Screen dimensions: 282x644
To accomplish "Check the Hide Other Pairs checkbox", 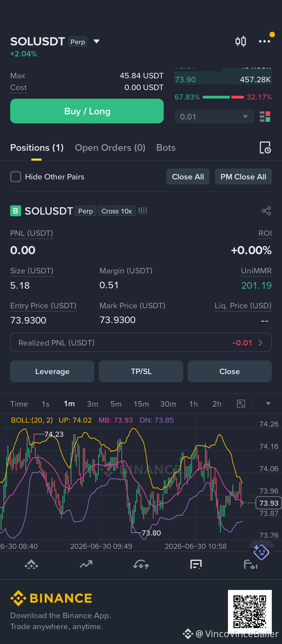I will pos(16,177).
